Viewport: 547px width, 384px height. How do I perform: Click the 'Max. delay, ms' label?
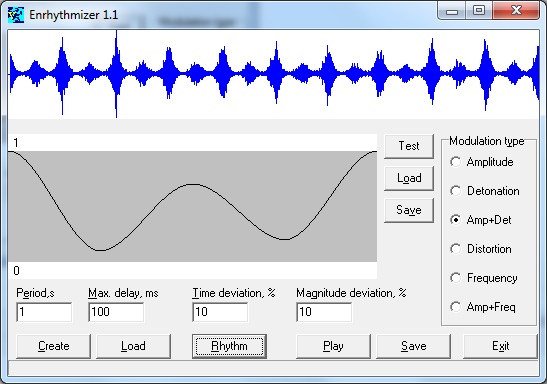[x=123, y=293]
